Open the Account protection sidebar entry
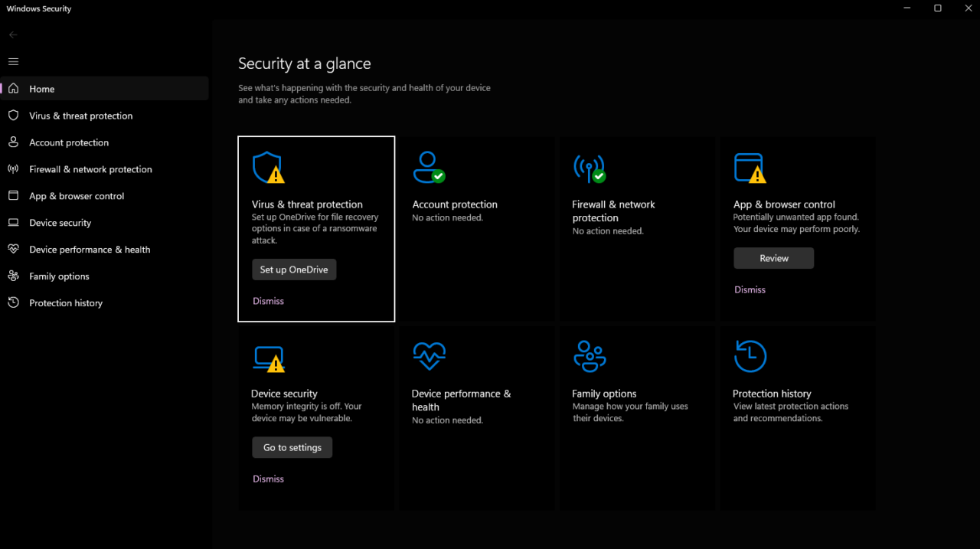Image resolution: width=980 pixels, height=549 pixels. pos(69,142)
